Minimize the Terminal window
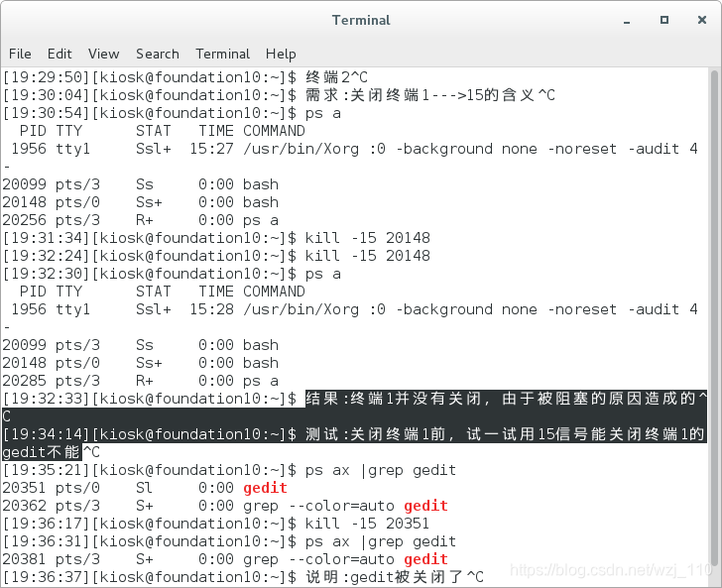The image size is (722, 588). click(x=627, y=21)
